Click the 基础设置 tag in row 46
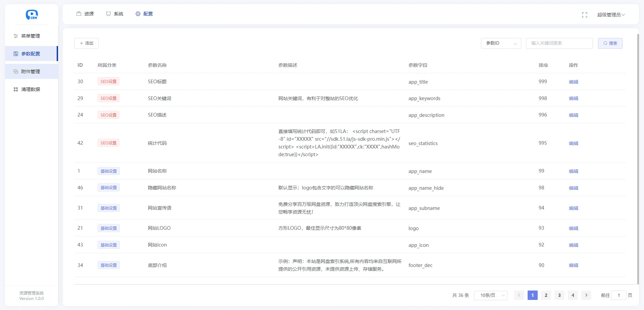The image size is (644, 310). (x=109, y=187)
